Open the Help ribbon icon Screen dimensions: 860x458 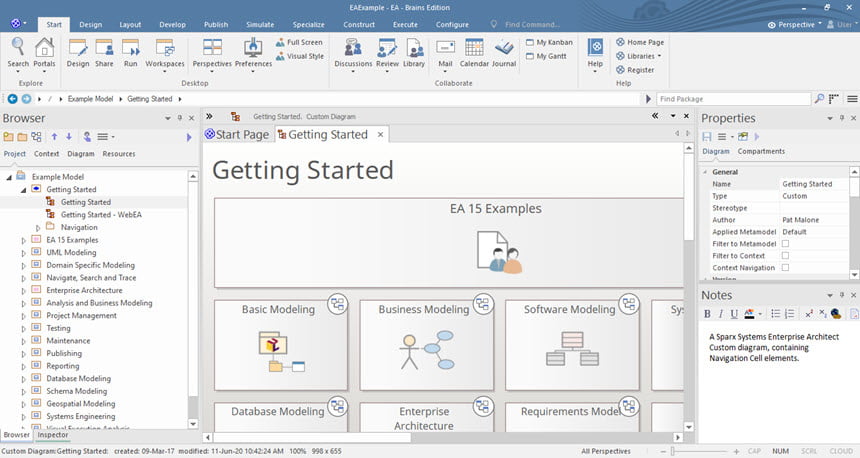[595, 54]
